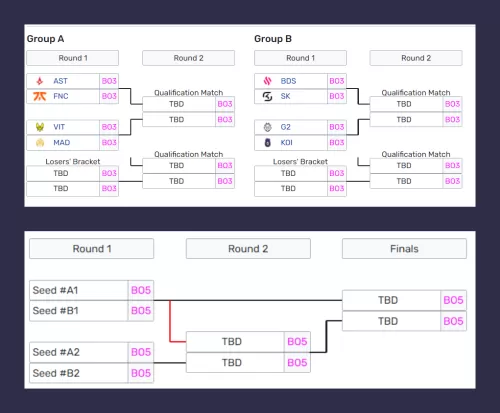Click the Astralis AST team logo
The width and height of the screenshot is (500, 413).
40,81
